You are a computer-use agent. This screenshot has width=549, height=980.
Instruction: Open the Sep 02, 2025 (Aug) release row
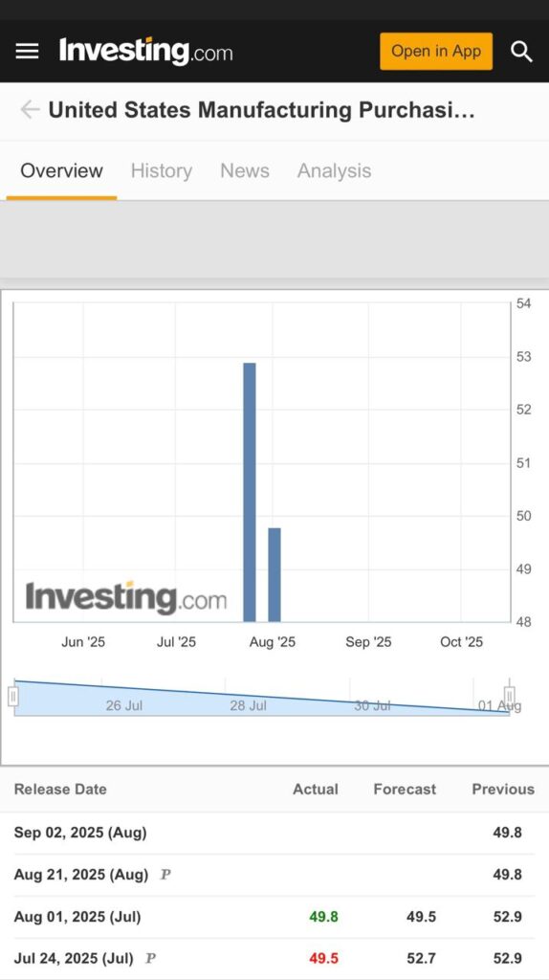274,833
